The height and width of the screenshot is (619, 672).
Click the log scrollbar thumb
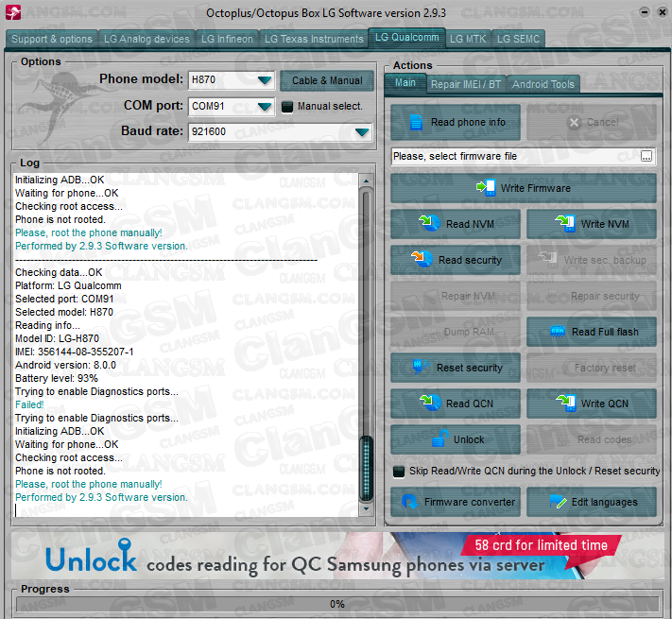[x=366, y=468]
